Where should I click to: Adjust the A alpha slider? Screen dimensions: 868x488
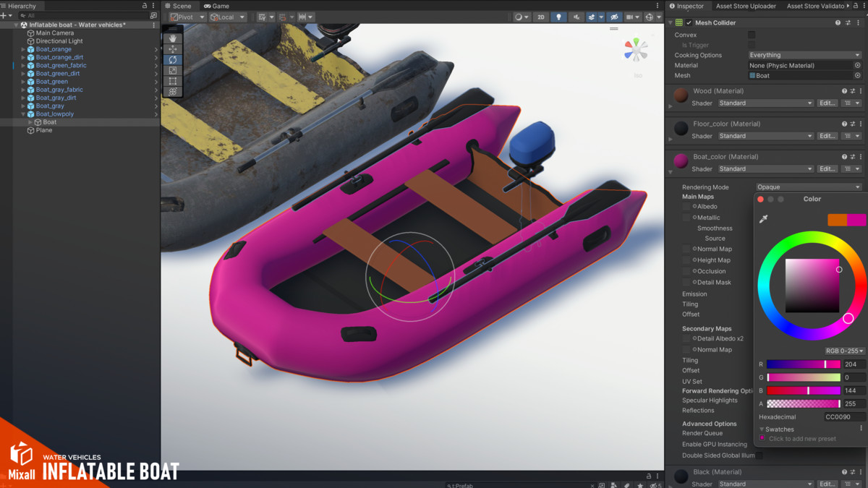point(804,404)
